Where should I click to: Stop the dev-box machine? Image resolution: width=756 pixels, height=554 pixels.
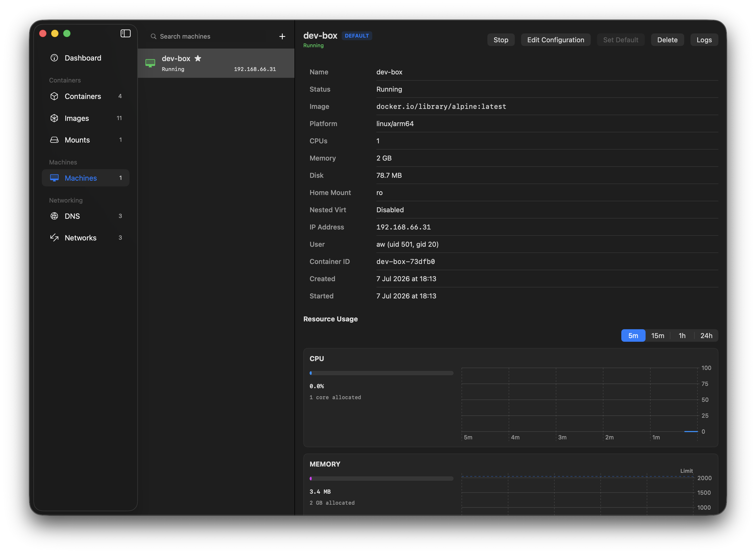point(500,40)
